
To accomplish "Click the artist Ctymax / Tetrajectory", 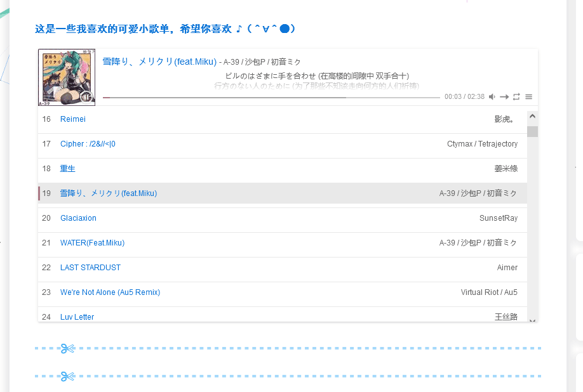I will pos(482,144).
